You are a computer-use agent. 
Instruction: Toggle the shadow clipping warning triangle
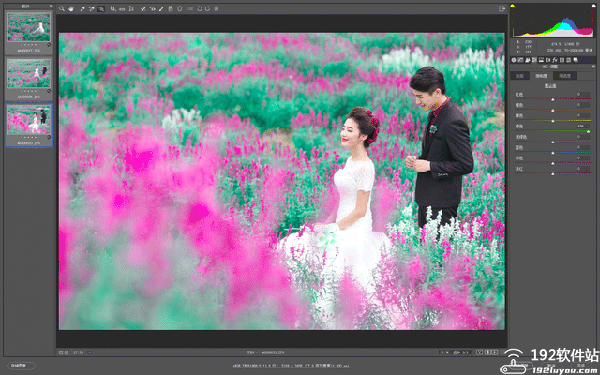(512, 6)
